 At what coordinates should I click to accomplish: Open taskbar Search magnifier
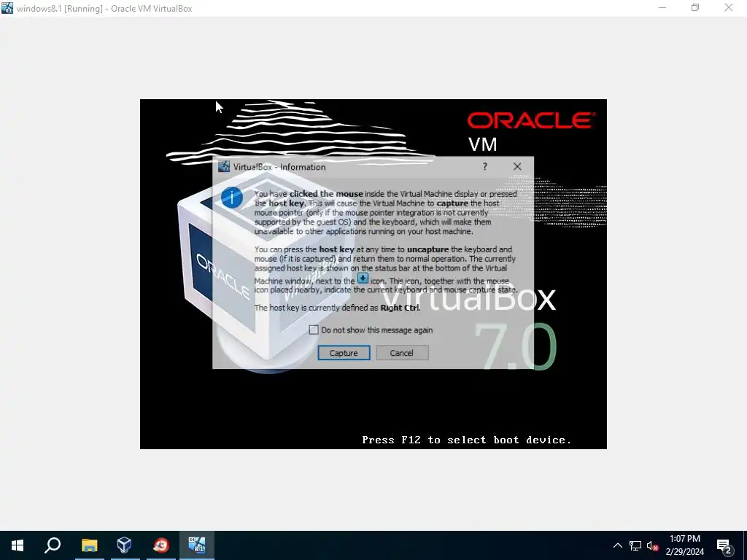(x=53, y=545)
